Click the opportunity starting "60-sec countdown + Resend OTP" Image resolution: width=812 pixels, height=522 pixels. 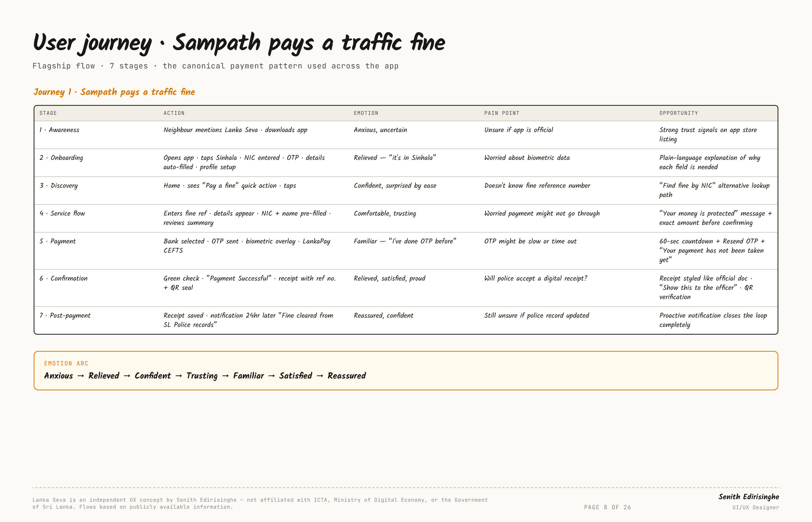(712, 251)
